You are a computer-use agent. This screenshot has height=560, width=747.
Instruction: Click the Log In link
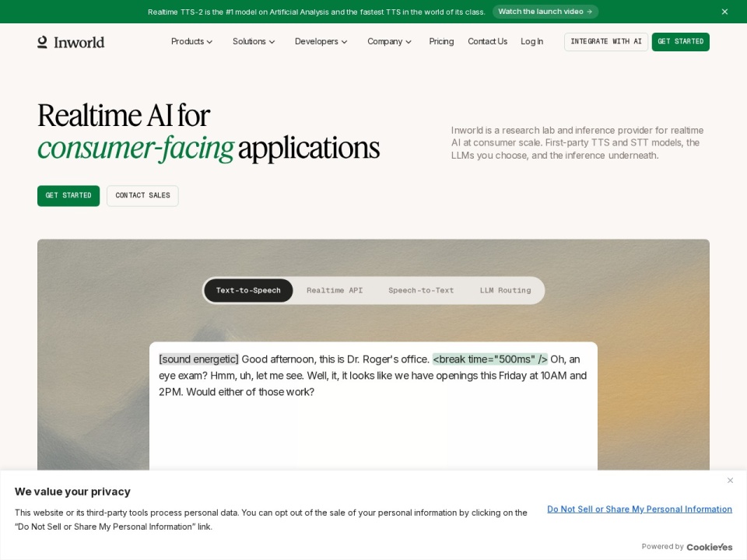coord(531,41)
